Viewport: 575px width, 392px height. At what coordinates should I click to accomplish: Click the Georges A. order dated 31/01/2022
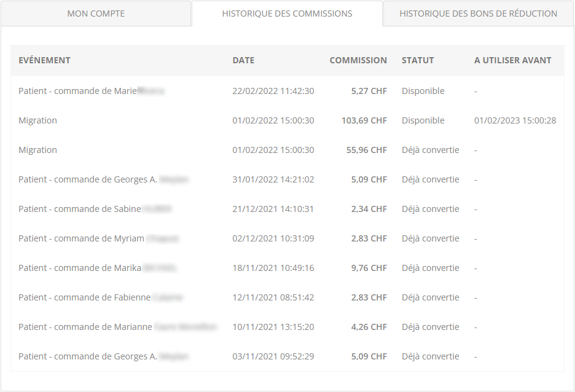(103, 179)
